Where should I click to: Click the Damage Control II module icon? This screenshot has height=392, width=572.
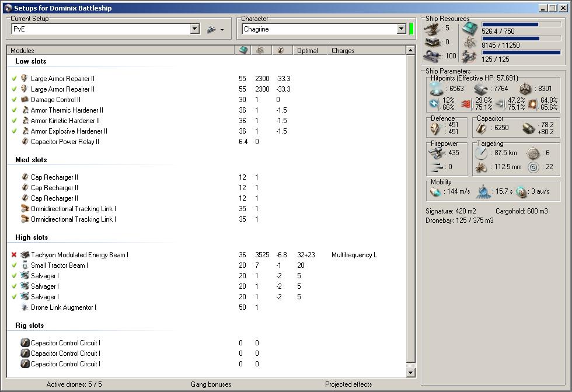tap(25, 100)
